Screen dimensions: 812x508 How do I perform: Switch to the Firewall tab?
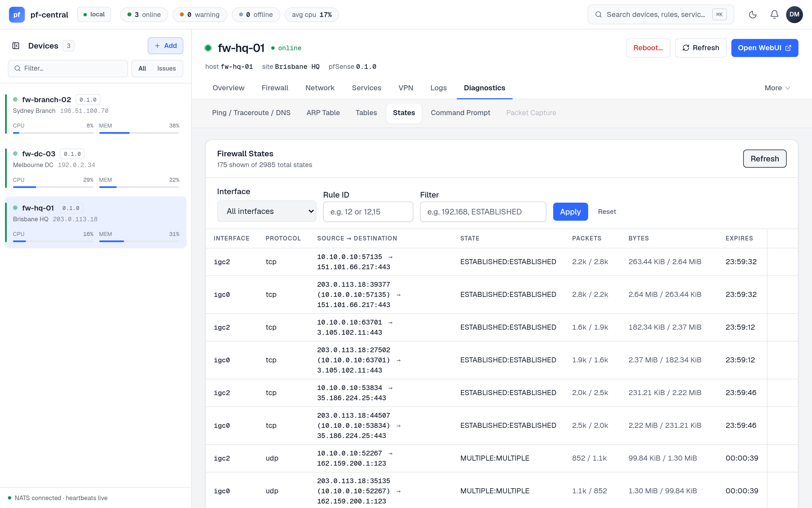click(x=275, y=88)
